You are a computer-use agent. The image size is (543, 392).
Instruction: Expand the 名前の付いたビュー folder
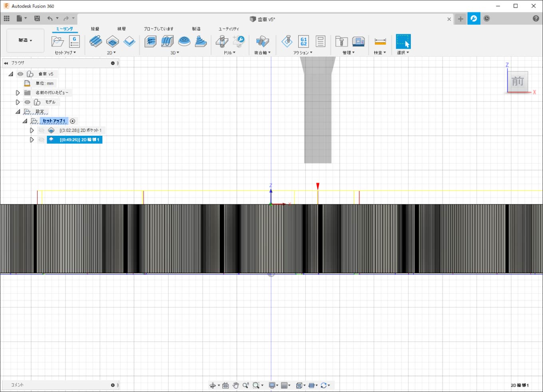tap(18, 93)
